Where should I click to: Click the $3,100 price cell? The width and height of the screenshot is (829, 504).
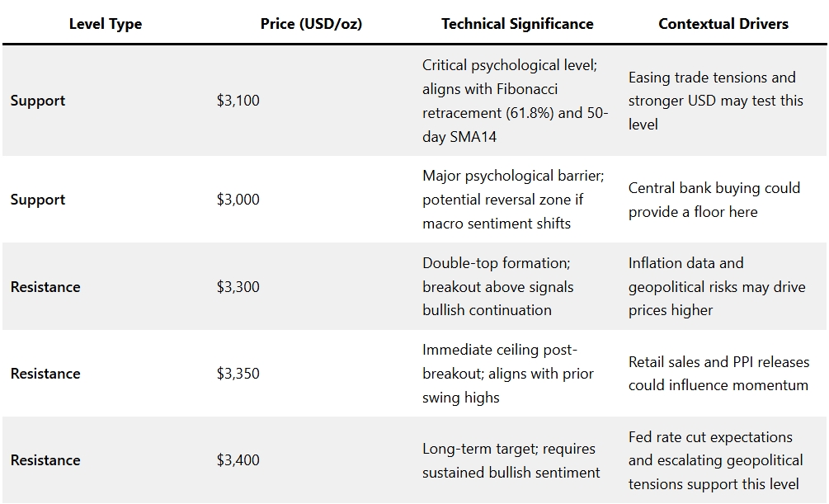click(238, 101)
